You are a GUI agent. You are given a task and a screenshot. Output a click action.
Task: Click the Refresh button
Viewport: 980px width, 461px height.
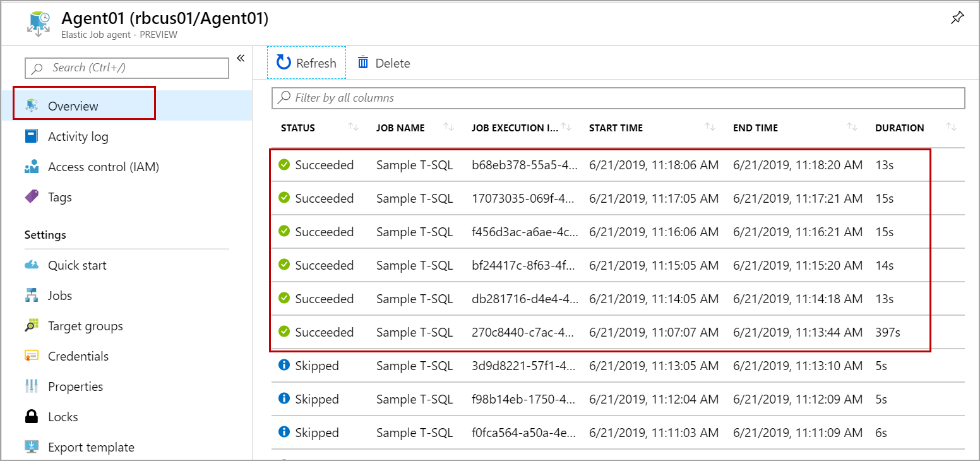pos(307,63)
